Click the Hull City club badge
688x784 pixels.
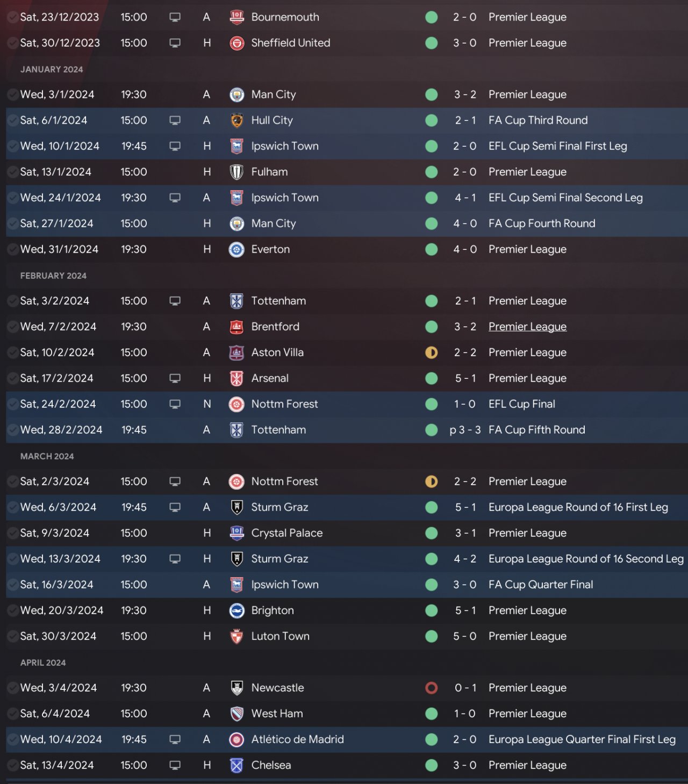point(236,120)
